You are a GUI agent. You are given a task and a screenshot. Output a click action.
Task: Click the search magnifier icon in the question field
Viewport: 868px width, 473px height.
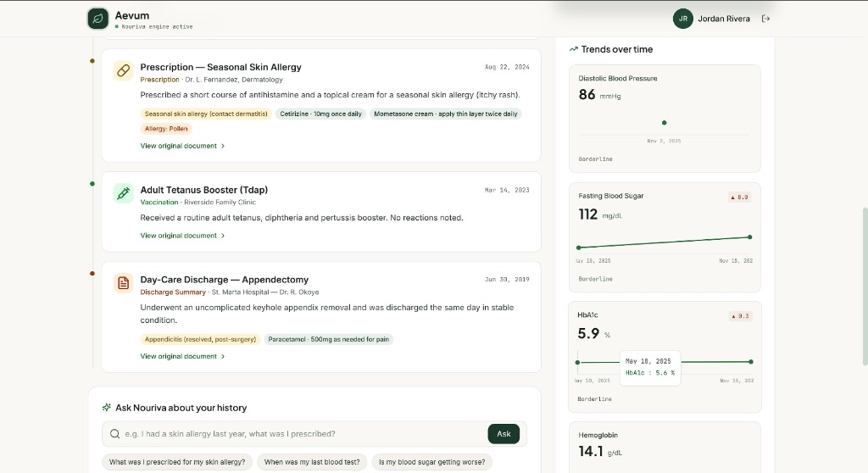(x=114, y=434)
